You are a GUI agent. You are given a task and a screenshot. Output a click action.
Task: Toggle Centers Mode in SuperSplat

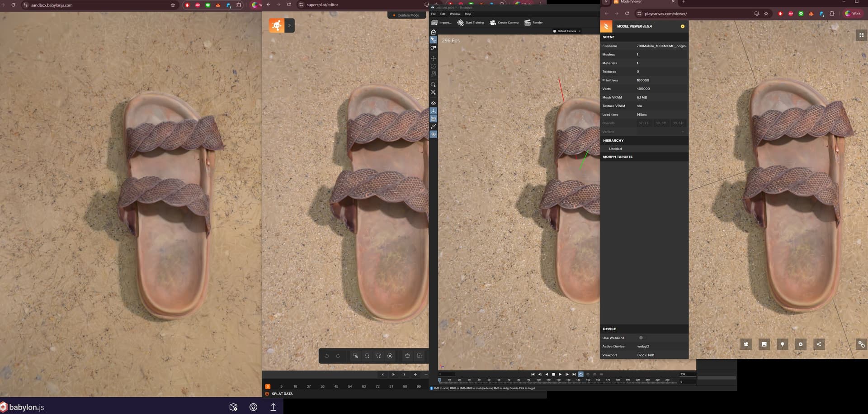click(406, 15)
